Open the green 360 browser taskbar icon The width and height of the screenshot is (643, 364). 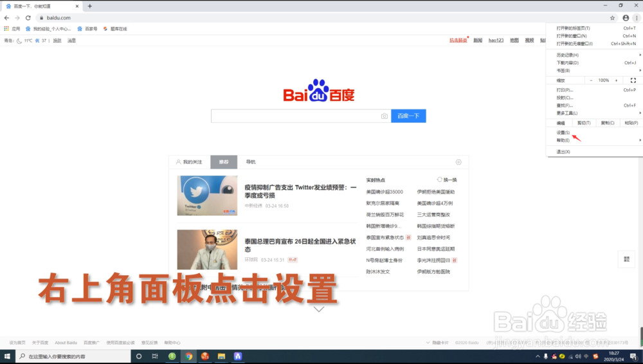(172, 356)
